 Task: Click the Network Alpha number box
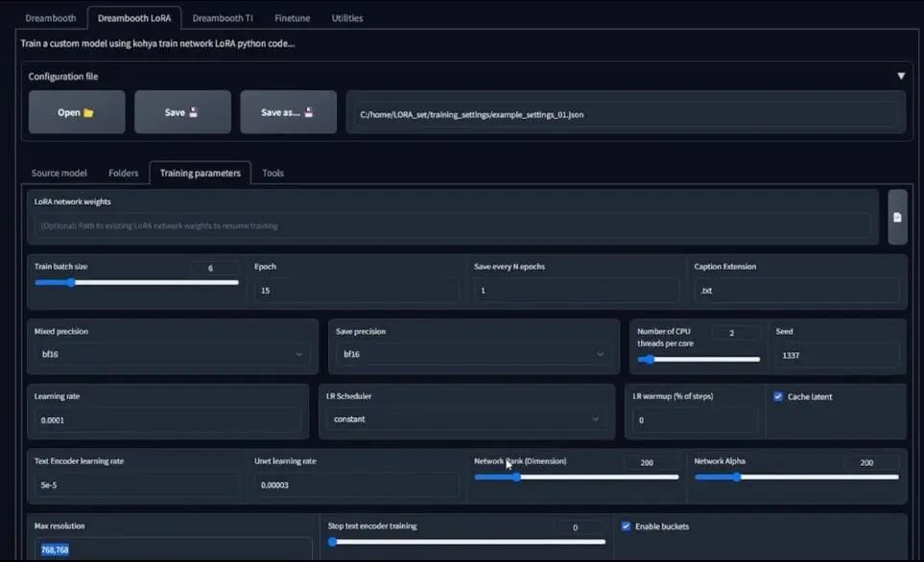[x=871, y=462]
